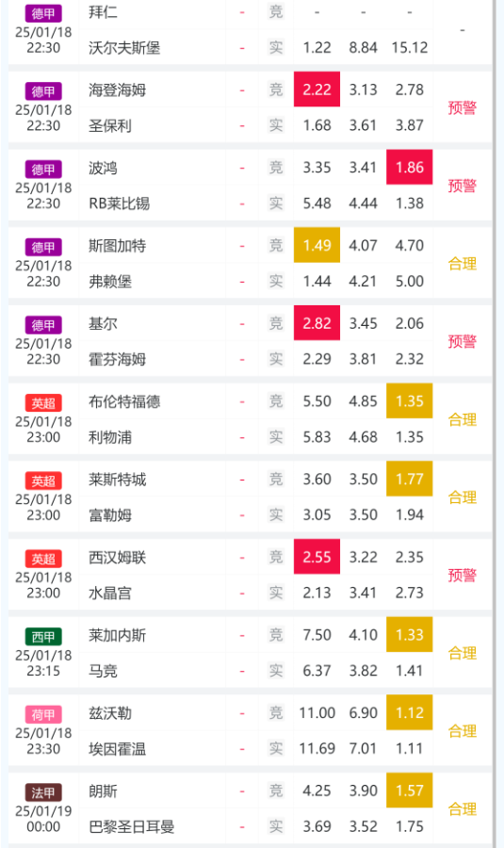Image resolution: width=504 pixels, height=848 pixels.
Task: Click the 1.12 highlighted odds for 兹沃勒
Action: click(410, 712)
